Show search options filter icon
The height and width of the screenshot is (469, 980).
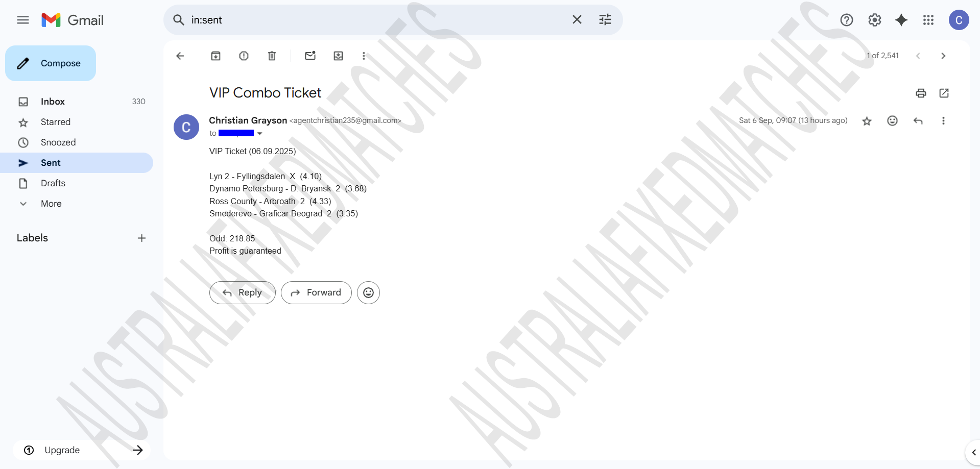(x=605, y=19)
